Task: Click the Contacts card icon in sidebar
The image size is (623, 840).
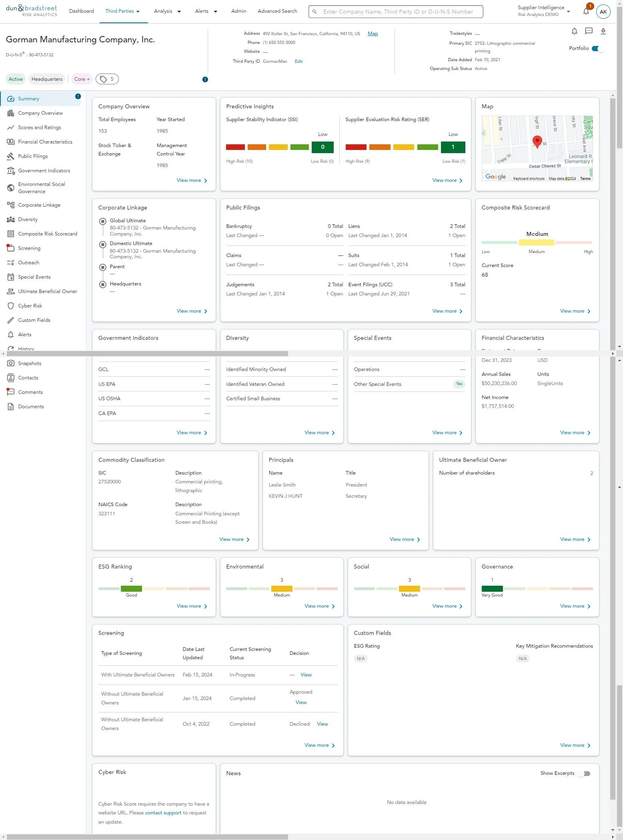Action: pos(11,378)
